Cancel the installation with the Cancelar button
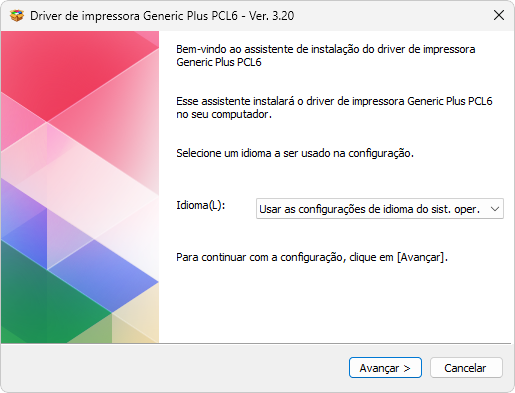This screenshot has width=515, height=393. [x=466, y=368]
